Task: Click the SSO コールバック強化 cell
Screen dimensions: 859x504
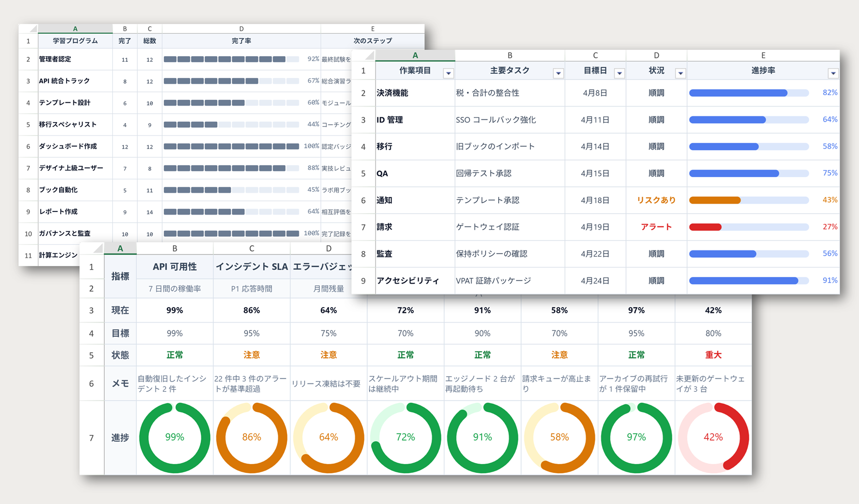Action: [510, 120]
